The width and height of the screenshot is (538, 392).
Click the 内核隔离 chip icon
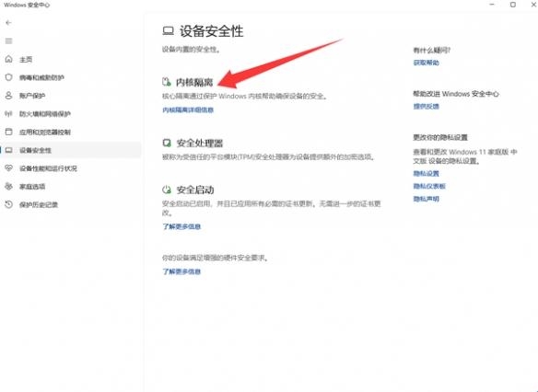(x=167, y=82)
